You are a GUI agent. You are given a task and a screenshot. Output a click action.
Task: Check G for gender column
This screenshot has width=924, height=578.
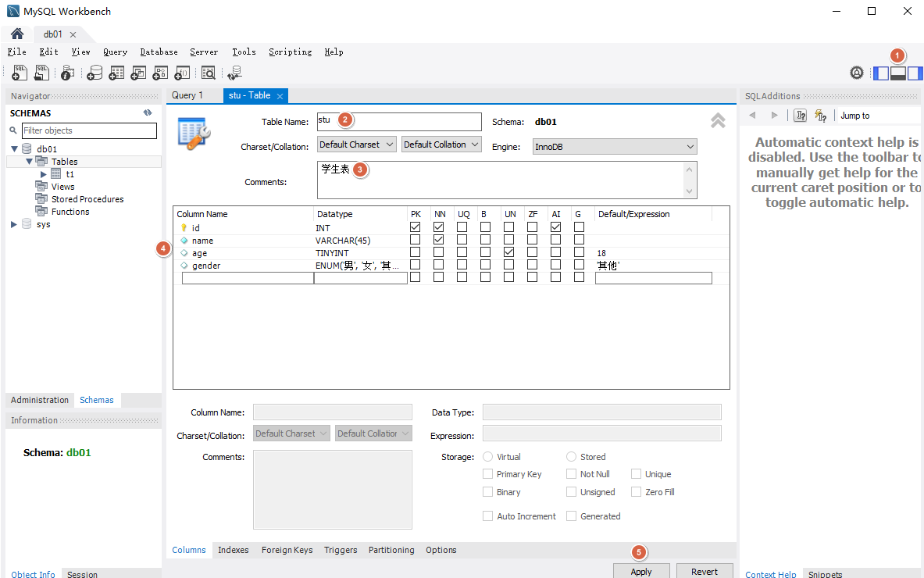(x=580, y=265)
